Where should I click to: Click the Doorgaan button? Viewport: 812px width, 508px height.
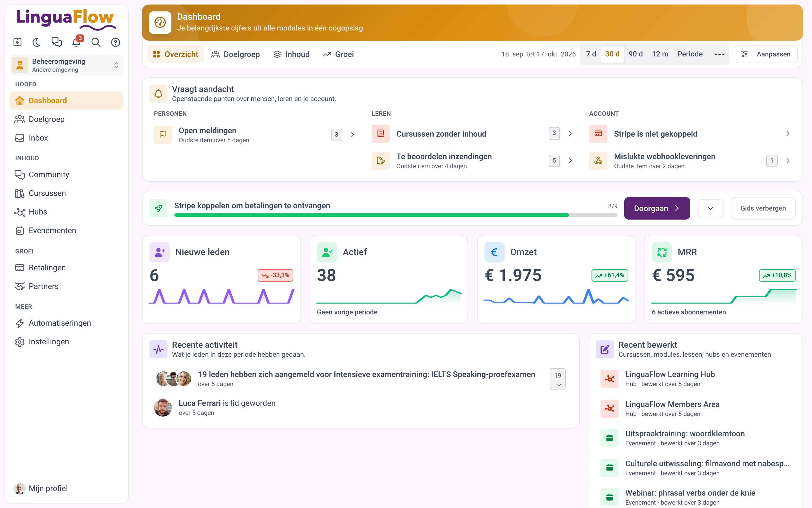(657, 208)
